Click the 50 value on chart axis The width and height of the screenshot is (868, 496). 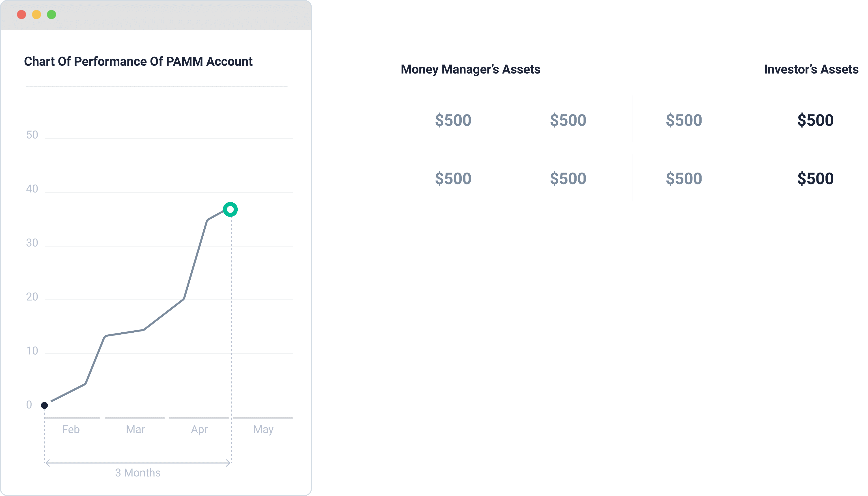[x=32, y=135]
